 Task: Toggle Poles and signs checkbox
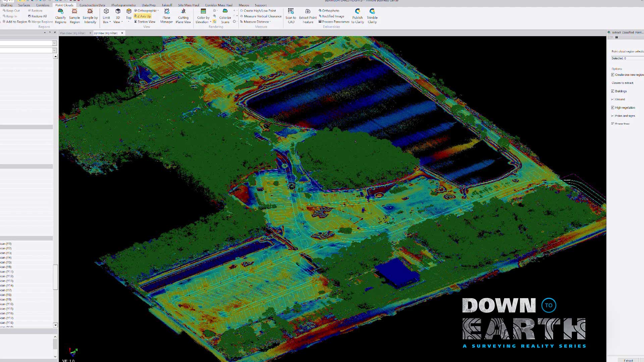612,116
